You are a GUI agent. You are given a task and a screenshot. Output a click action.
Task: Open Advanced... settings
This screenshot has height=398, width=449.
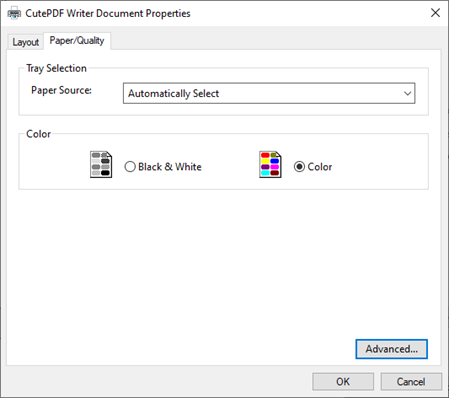(391, 349)
